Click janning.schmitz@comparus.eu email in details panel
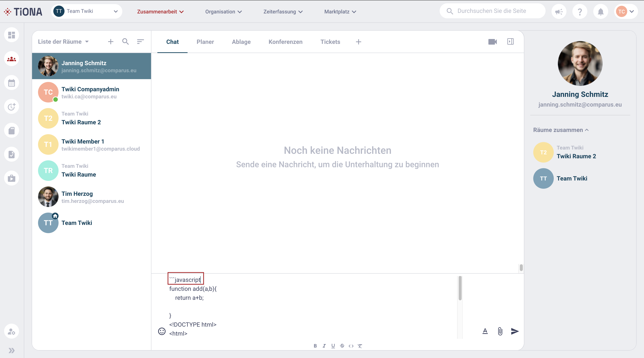This screenshot has width=644, height=358. [x=580, y=105]
